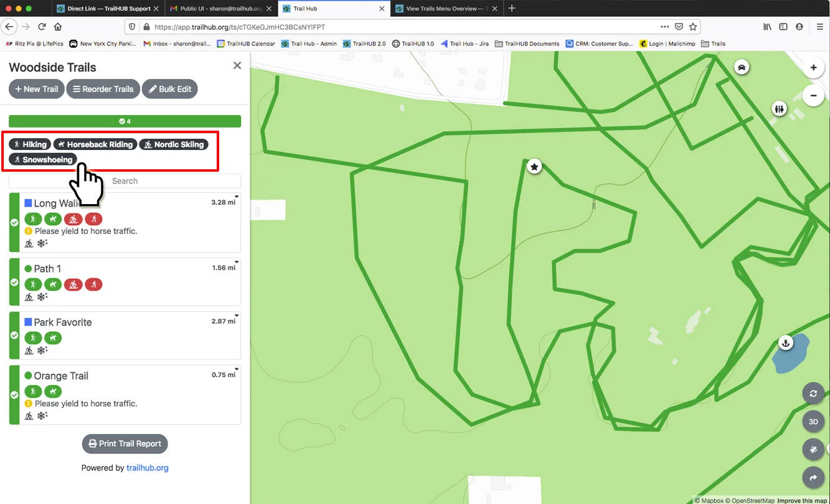This screenshot has width=830, height=504.
Task: Click the snowshoeing icon on Path 1 trail
Action: tap(93, 284)
